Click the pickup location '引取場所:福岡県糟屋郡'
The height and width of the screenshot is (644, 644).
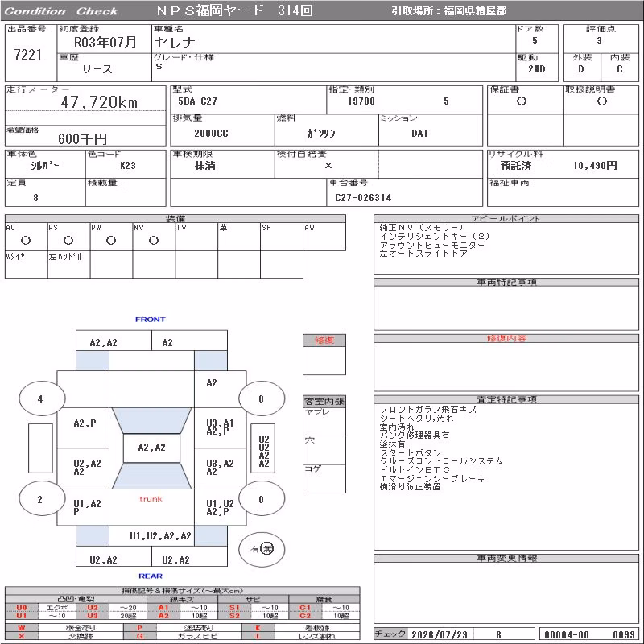(x=448, y=11)
